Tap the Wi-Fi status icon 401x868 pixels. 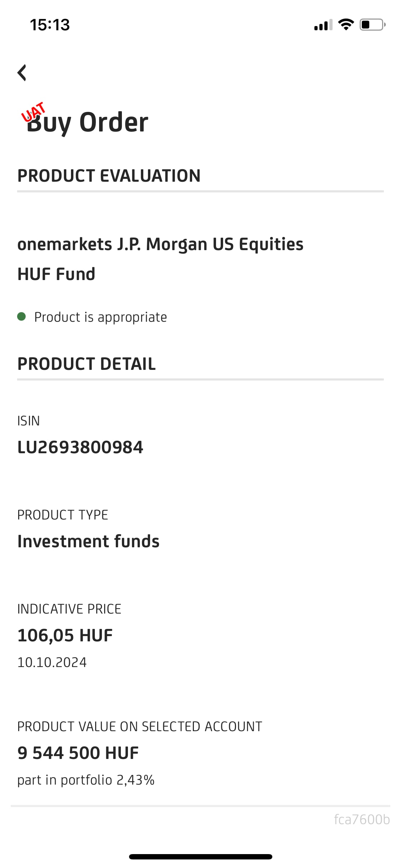tap(345, 25)
